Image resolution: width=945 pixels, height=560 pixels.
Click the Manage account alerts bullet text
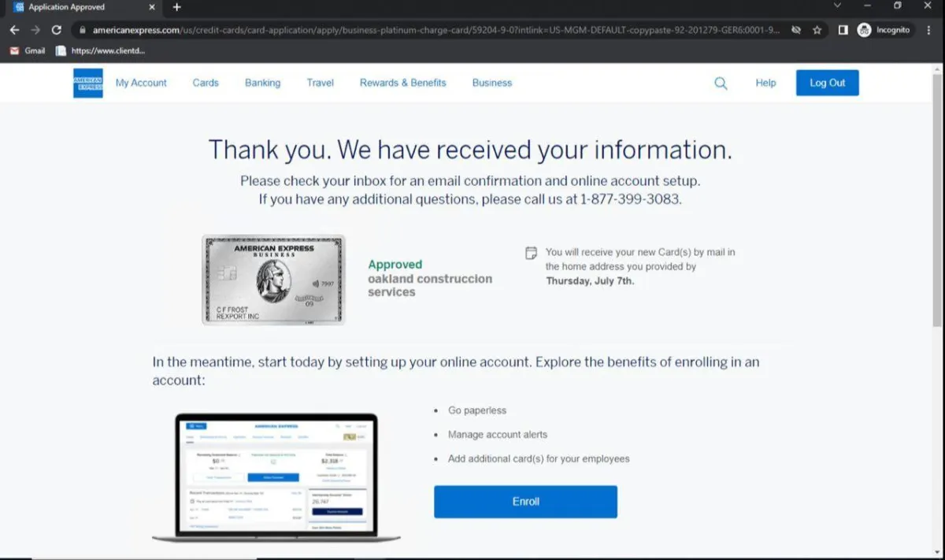click(x=498, y=435)
